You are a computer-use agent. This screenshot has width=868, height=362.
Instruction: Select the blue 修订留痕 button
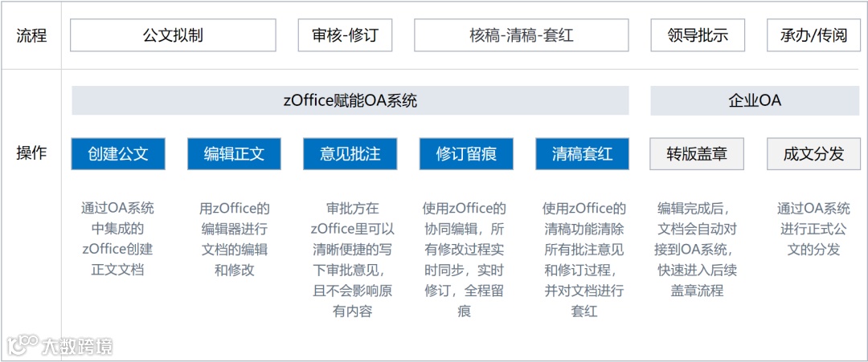pyautogui.click(x=466, y=153)
